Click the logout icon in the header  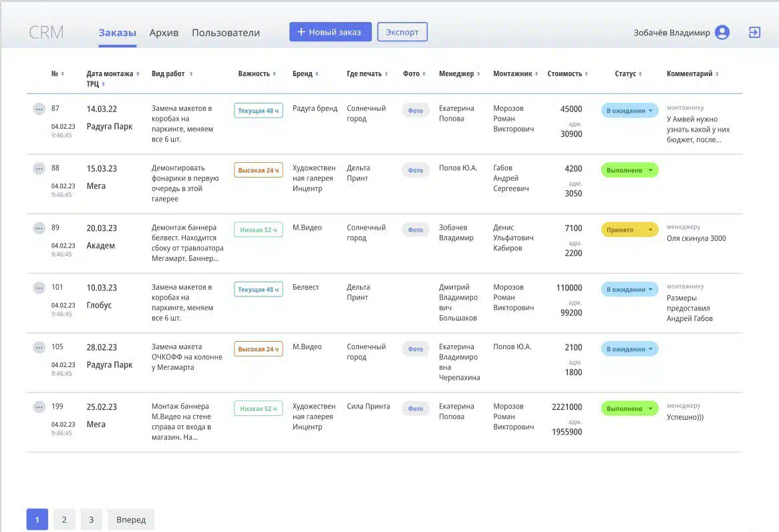(754, 32)
